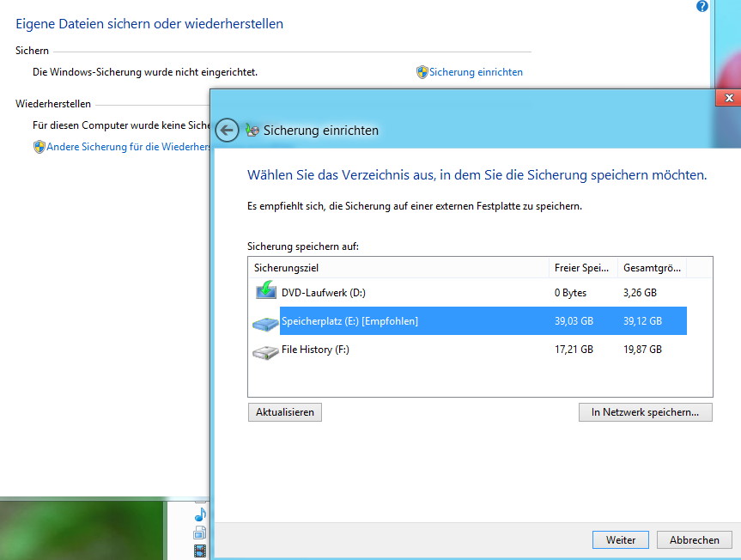
Task: Click Aktualisieren to refresh the drive list
Action: click(285, 412)
